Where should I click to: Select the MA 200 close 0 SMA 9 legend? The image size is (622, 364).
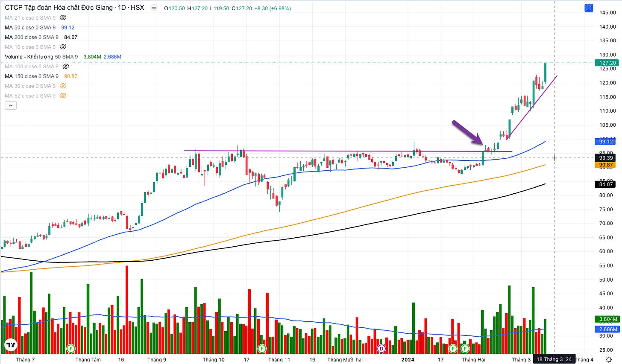click(x=32, y=37)
